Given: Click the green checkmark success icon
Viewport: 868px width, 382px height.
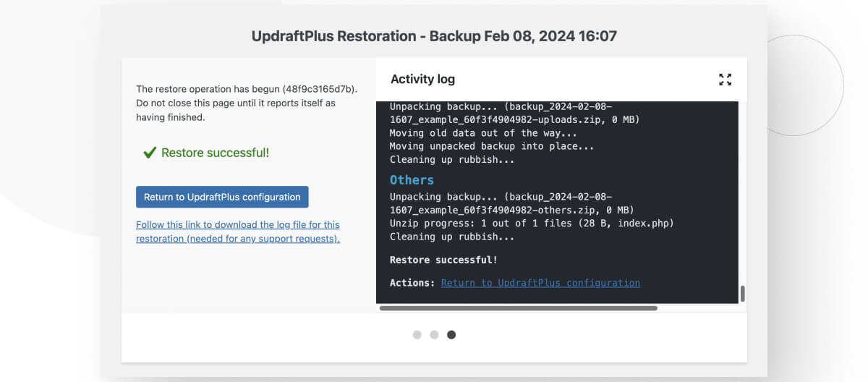Looking at the screenshot, I should 150,153.
